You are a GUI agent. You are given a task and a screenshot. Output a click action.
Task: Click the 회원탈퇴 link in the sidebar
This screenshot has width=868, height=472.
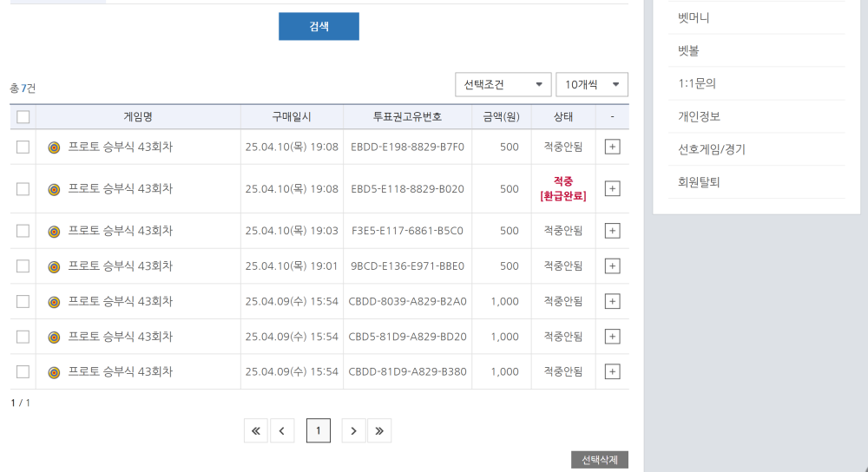[699, 182]
